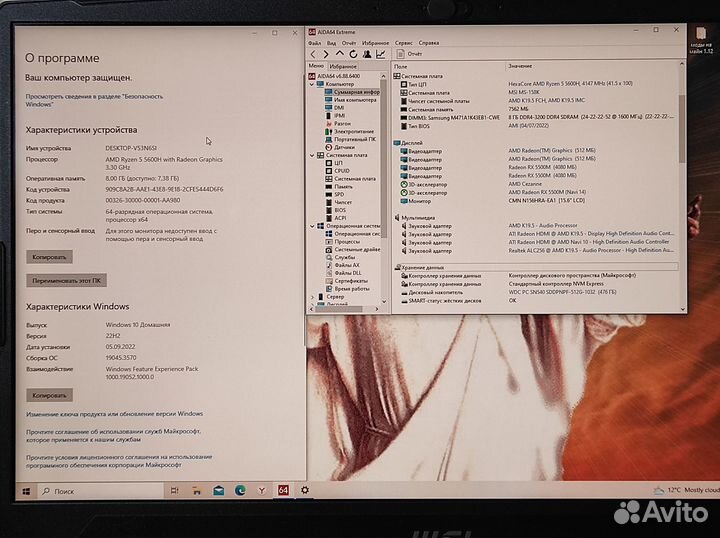Open the Windows product key change link
Image resolution: width=720 pixels, height=538 pixels.
click(x=114, y=413)
